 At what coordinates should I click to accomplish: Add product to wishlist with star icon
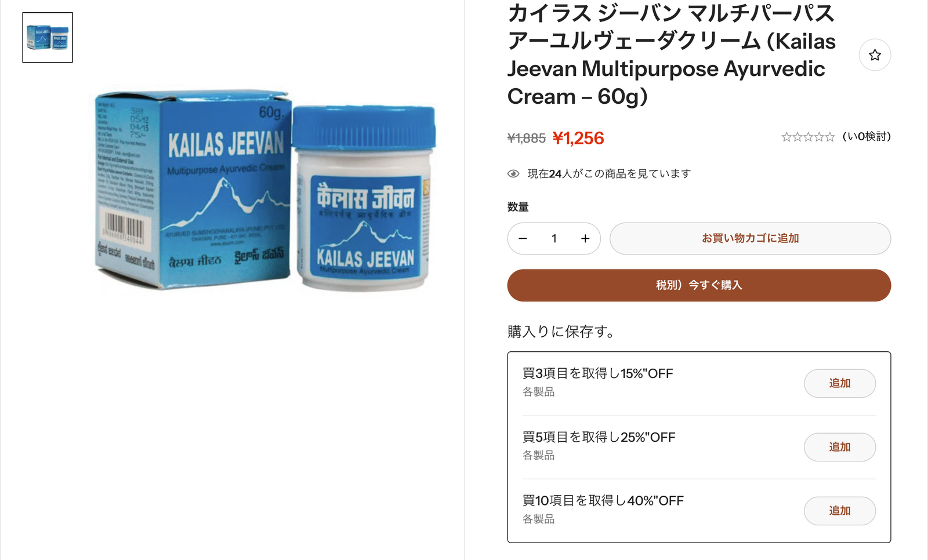point(875,55)
